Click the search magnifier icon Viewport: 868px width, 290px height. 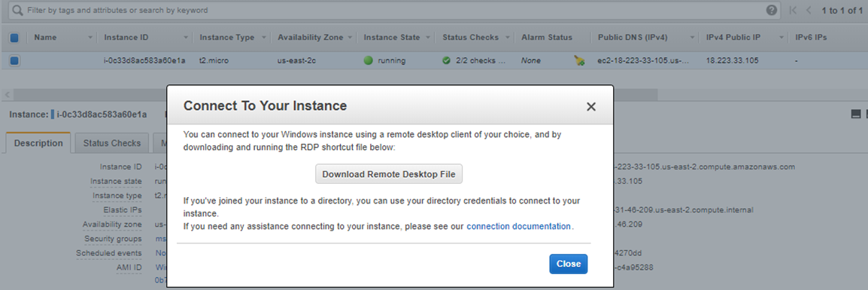click(x=17, y=10)
